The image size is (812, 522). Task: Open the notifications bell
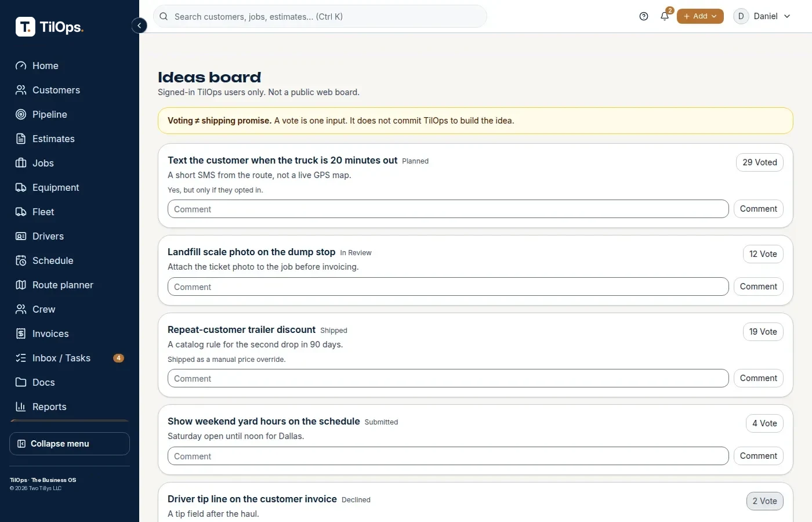click(x=665, y=16)
